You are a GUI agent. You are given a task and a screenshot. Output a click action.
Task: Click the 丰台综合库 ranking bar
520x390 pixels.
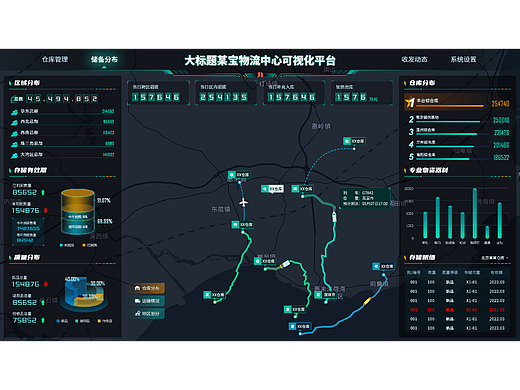(450, 106)
